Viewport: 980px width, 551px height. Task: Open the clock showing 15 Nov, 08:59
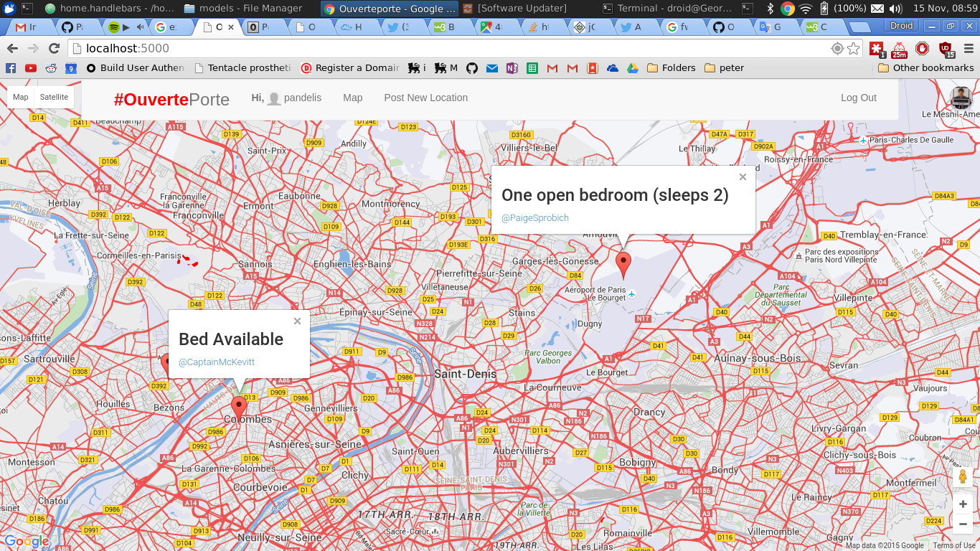(943, 9)
